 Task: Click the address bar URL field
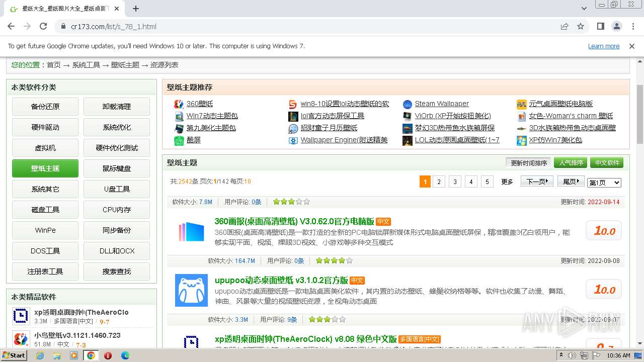pyautogui.click(x=307, y=26)
